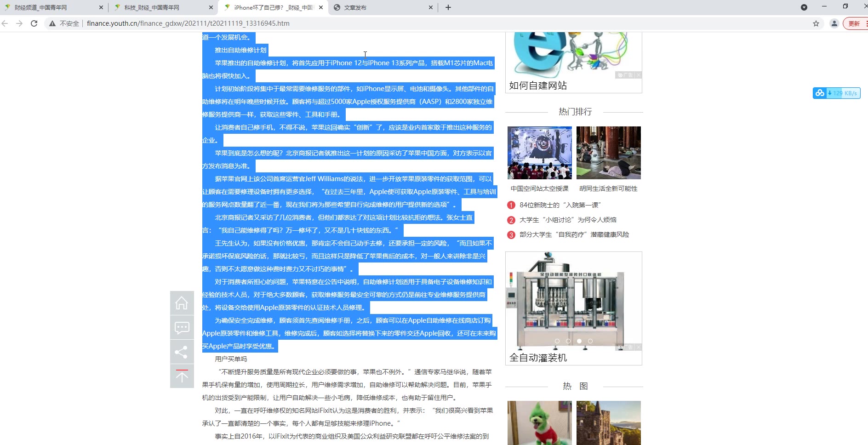Switch to the 科技_财经_中国青年网 tab
This screenshot has height=445, width=868.
[x=163, y=8]
